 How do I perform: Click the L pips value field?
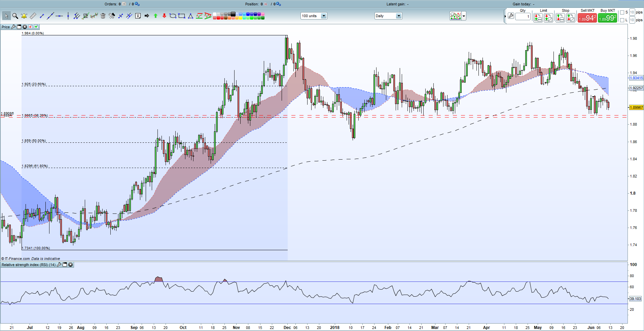click(632, 20)
